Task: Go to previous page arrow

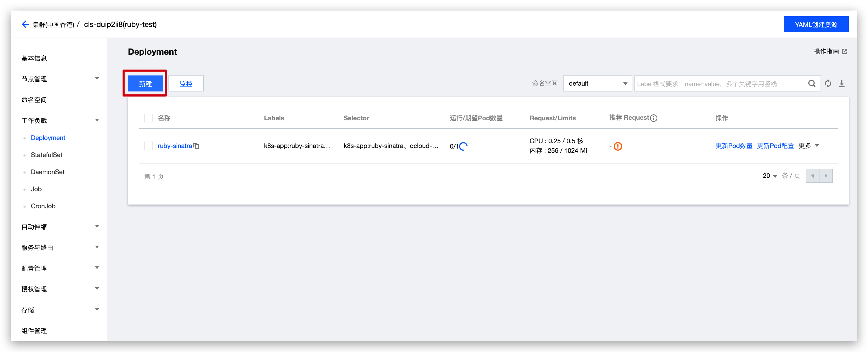Action: point(812,176)
